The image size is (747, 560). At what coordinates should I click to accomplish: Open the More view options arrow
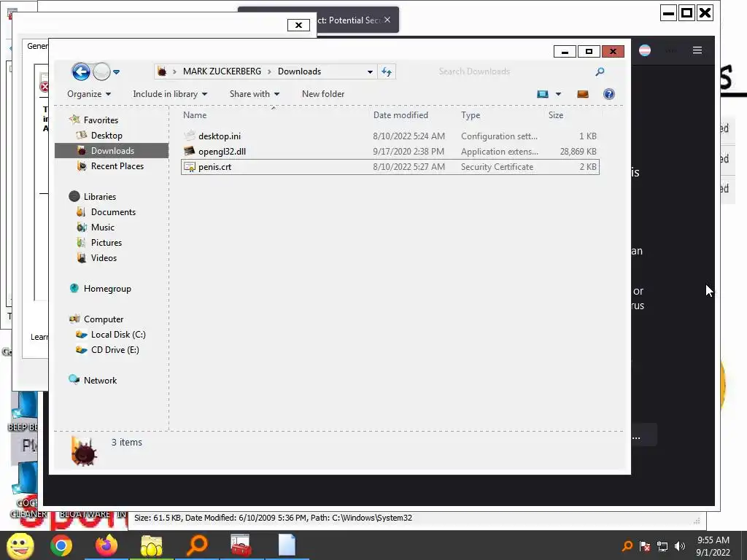558,94
